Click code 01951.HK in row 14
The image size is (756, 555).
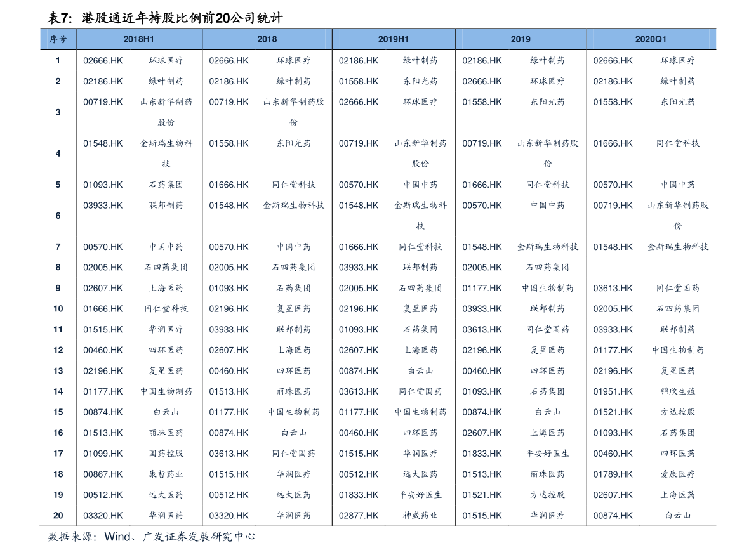613,392
